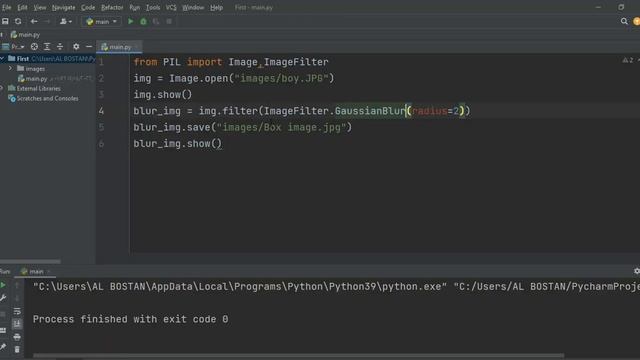Open the Tools menu

pos(153,7)
